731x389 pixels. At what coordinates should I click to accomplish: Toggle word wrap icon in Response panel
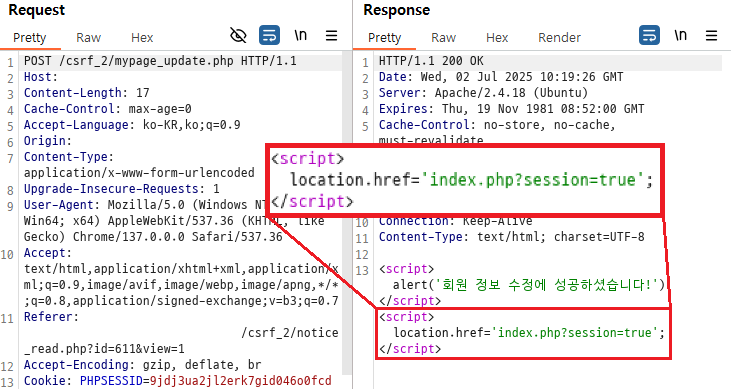coord(649,35)
